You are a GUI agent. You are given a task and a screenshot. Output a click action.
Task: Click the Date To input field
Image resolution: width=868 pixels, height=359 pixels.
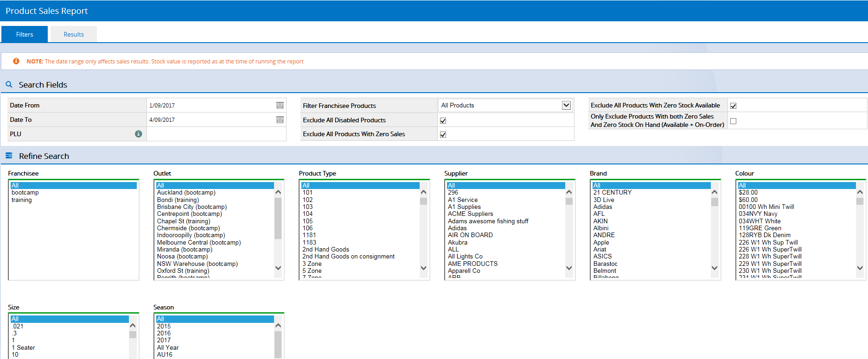click(211, 120)
